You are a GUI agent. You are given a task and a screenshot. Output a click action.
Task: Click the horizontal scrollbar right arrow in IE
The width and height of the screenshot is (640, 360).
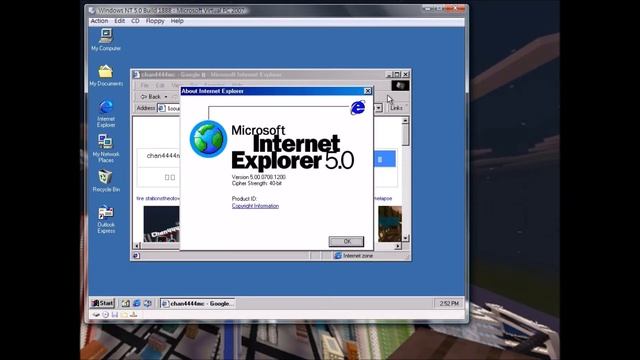[x=398, y=246]
